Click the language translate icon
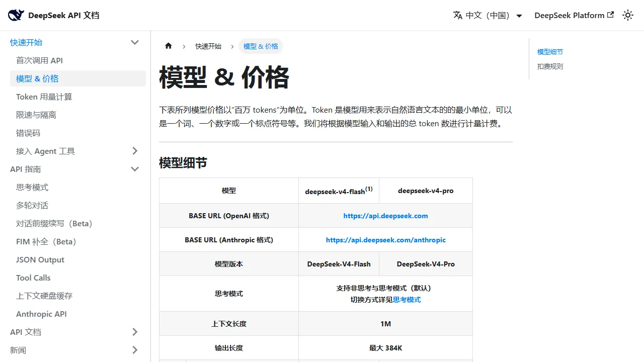Viewport: 644px width, 362px height. 458,15
